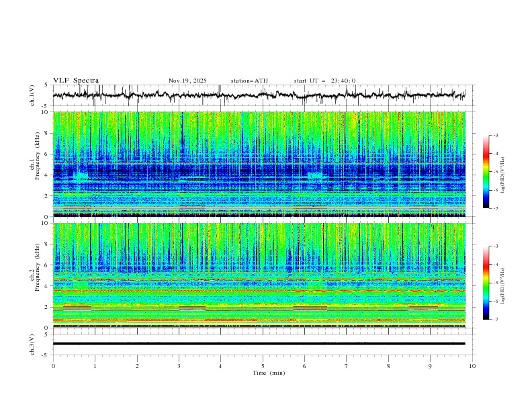This screenshot has height=411, width=532.
Task: Click the time axis tick label '10'
Action: [x=472, y=366]
